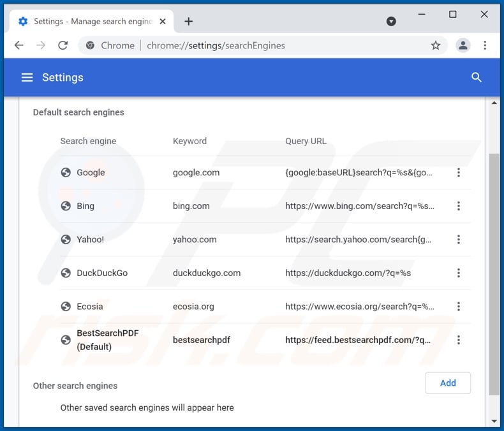This screenshot has width=504, height=431.
Task: Click the 'google.com' keyword
Action: click(196, 173)
